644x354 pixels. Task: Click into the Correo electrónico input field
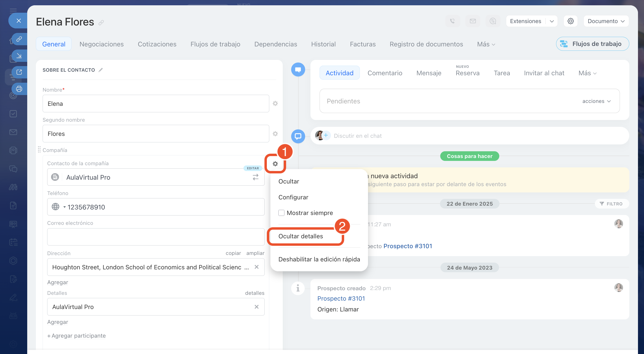coord(156,237)
